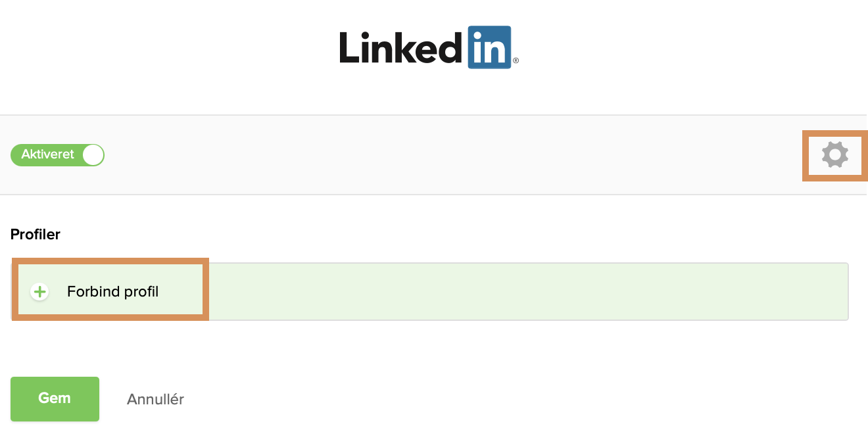Click the green Gem confirmation control

tap(55, 398)
